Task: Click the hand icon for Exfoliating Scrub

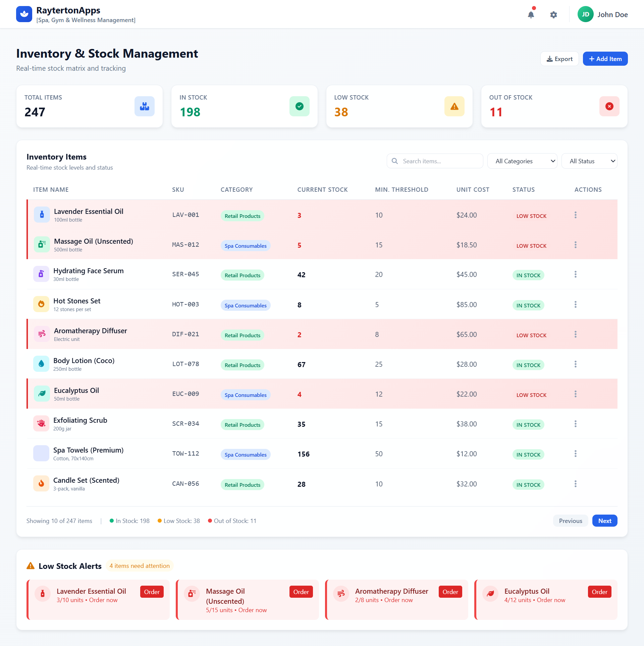Action: pyautogui.click(x=41, y=423)
